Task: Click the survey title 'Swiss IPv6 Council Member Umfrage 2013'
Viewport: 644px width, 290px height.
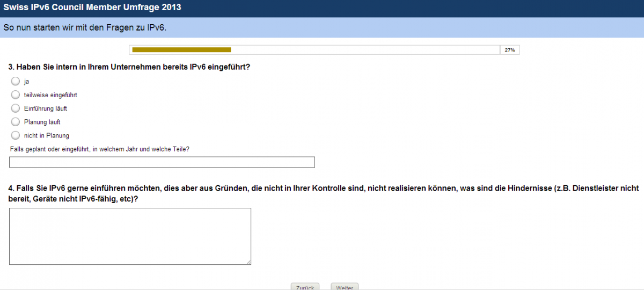Action: click(x=92, y=8)
